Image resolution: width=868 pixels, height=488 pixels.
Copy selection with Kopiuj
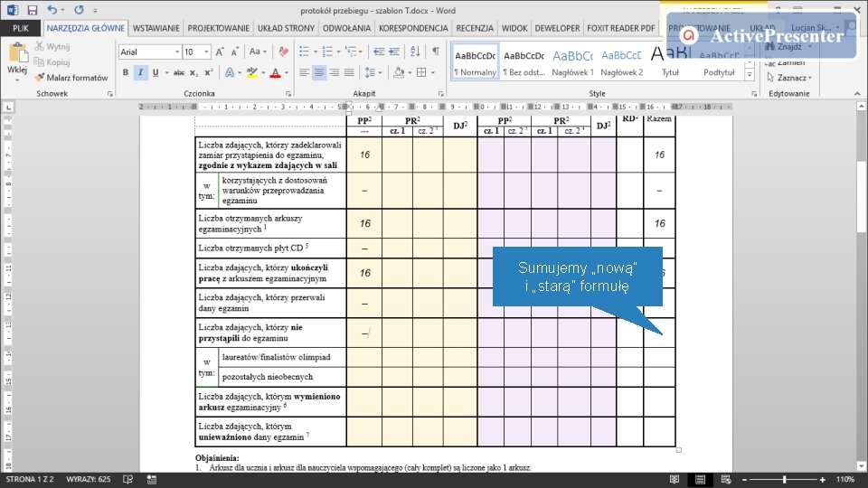(52, 62)
